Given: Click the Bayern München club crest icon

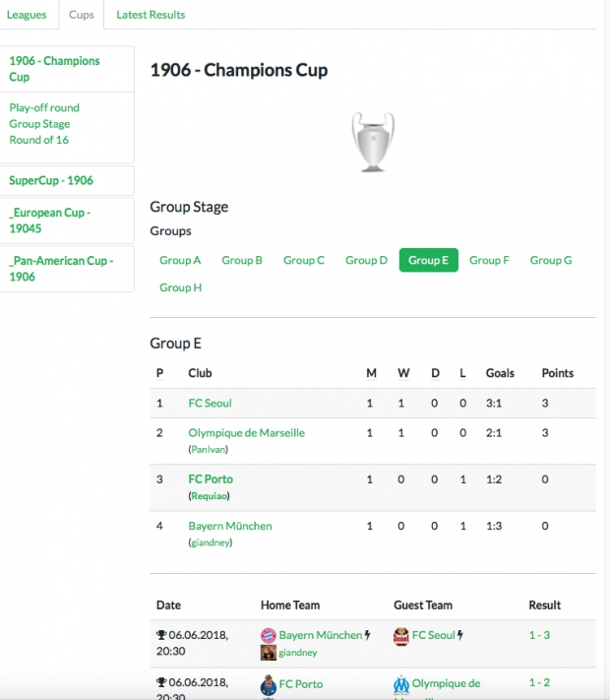Looking at the screenshot, I should [269, 635].
